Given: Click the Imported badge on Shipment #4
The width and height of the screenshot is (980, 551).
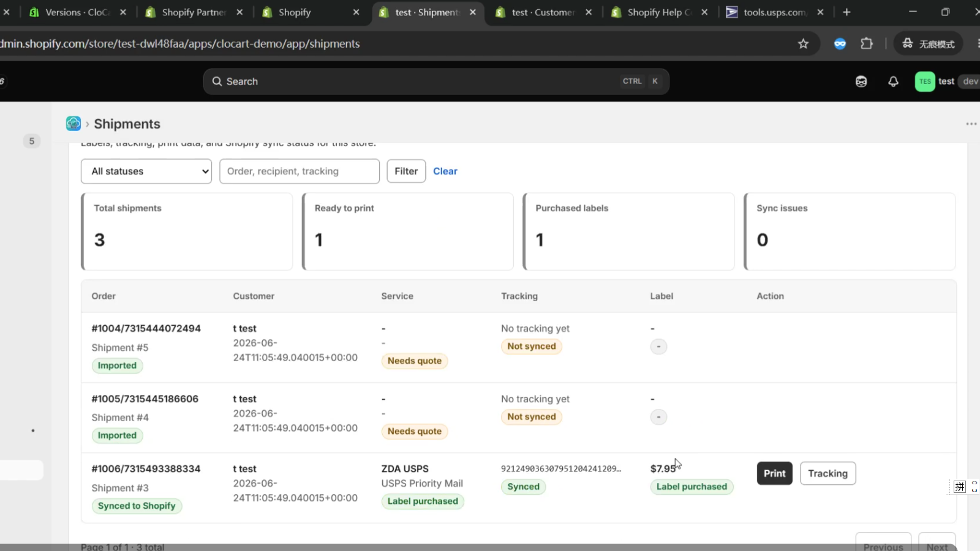Looking at the screenshot, I should coord(117,435).
